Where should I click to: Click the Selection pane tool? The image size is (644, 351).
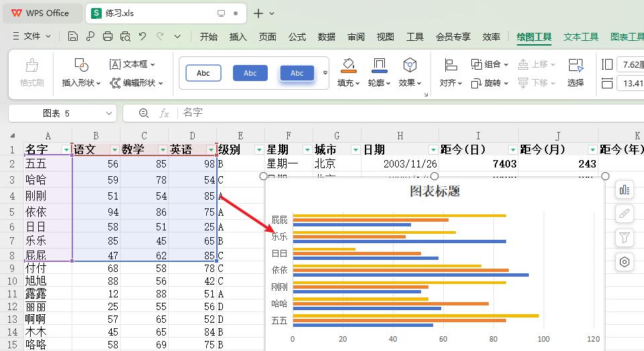tap(576, 73)
